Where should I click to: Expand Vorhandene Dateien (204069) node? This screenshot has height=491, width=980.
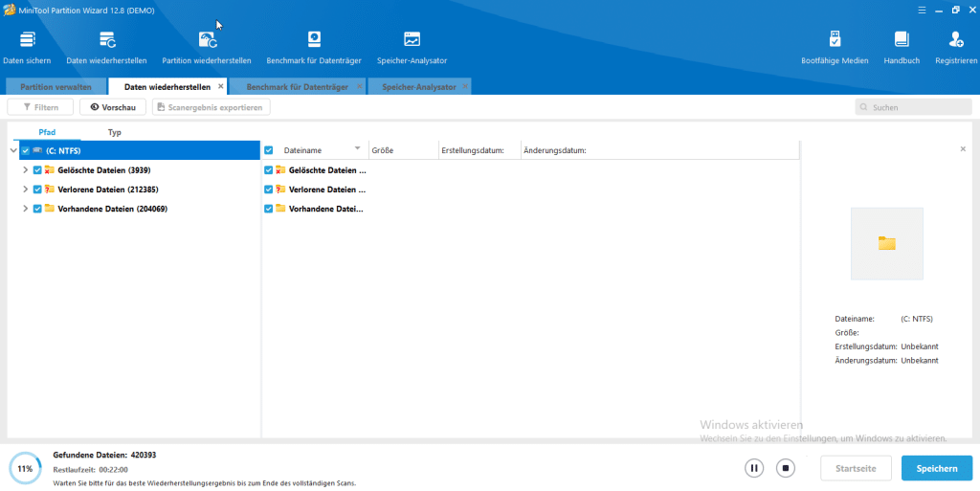click(x=25, y=209)
